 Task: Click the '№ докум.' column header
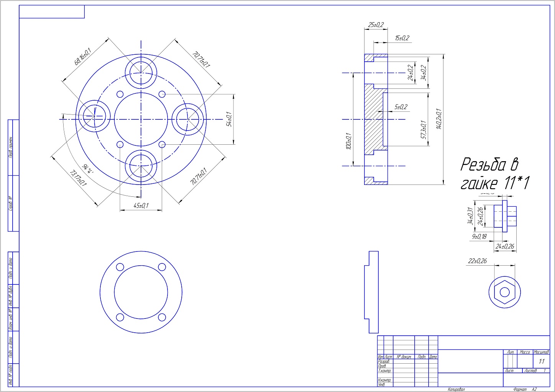pos(404,357)
